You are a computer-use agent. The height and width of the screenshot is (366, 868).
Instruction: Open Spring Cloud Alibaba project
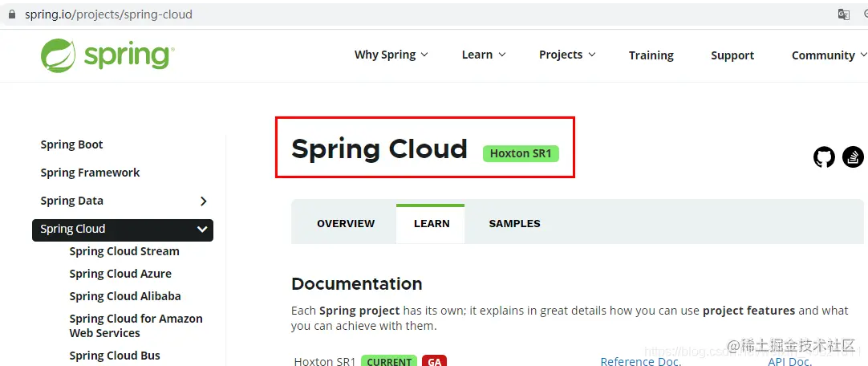[124, 296]
